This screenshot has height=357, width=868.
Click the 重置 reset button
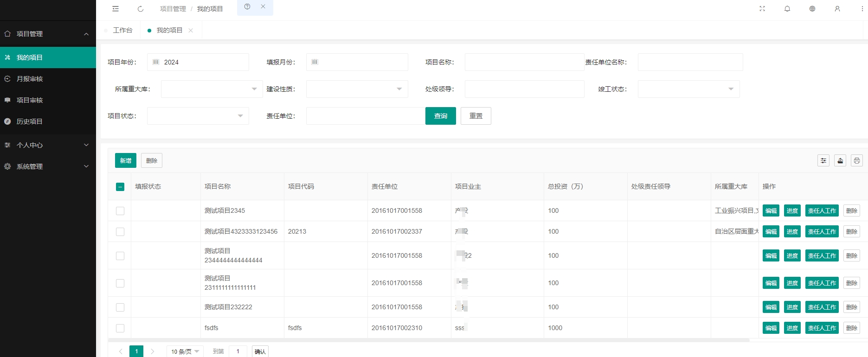tap(476, 116)
